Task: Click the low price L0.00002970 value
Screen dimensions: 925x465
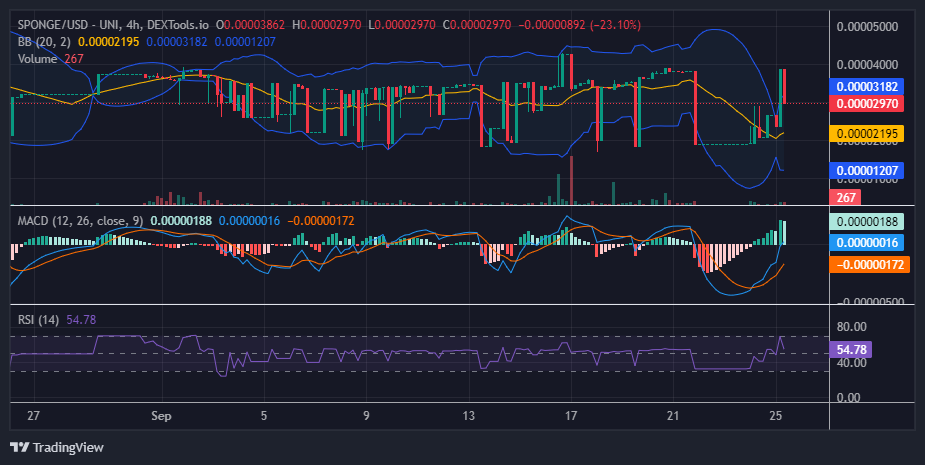Action: pos(402,25)
